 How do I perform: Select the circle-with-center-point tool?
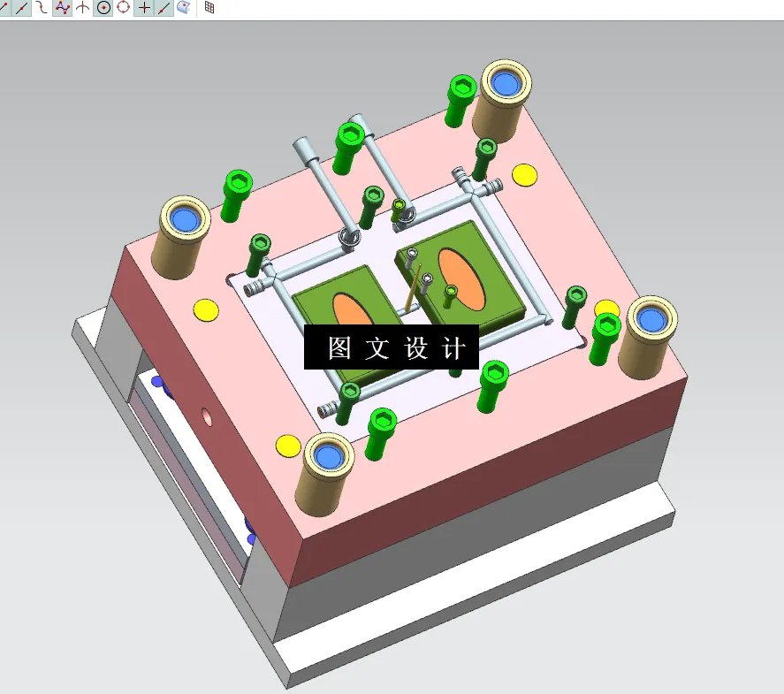tap(103, 9)
